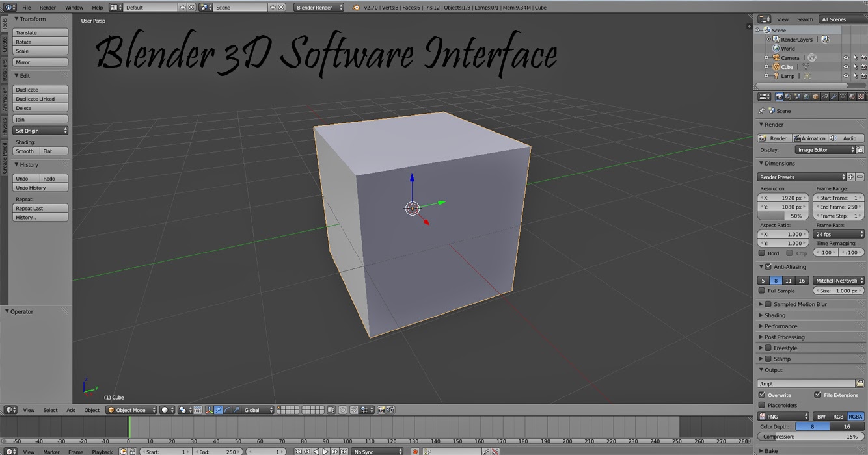Image resolution: width=868 pixels, height=455 pixels.
Task: Adjust the Compression 15% slider
Action: [x=811, y=437]
